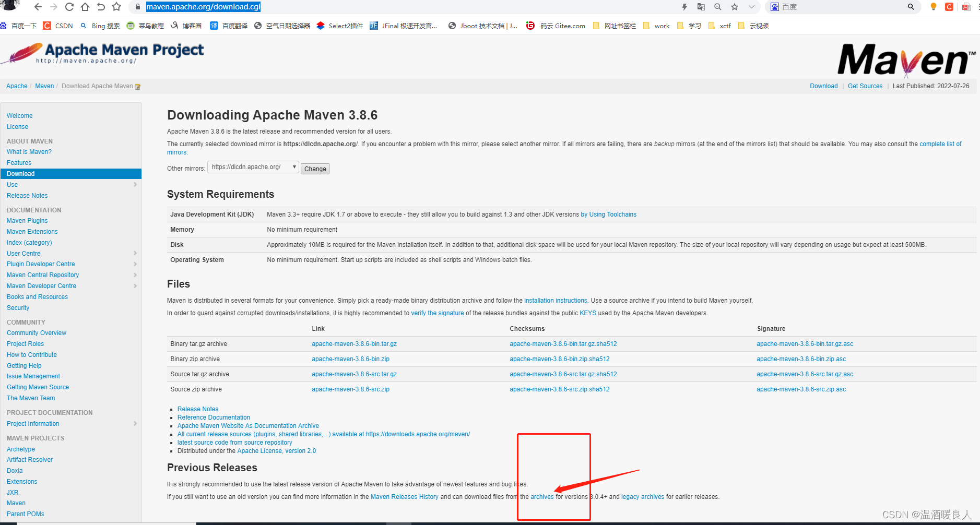Expand the toolbar chevron dropdown

[751, 7]
